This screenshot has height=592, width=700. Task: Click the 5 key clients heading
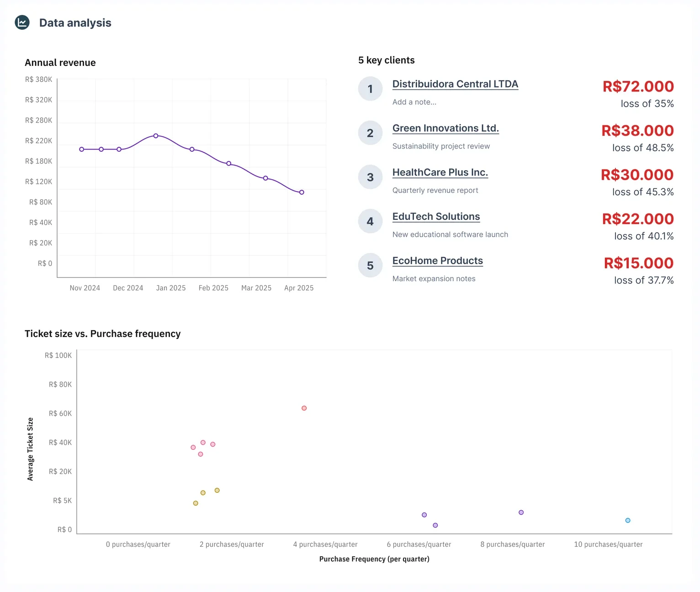[x=387, y=60]
